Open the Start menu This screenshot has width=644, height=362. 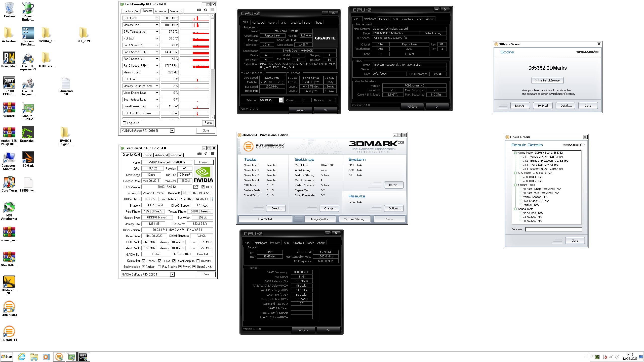pyautogui.click(x=7, y=356)
